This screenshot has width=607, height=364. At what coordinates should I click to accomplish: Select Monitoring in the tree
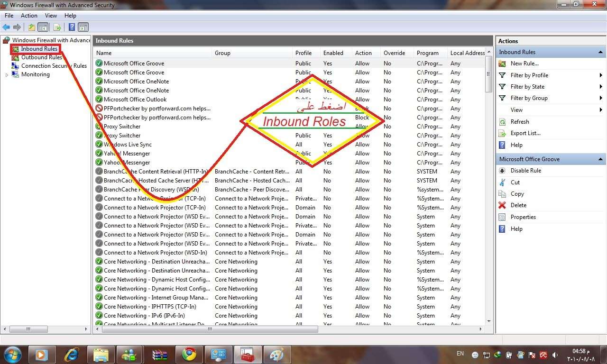(x=36, y=74)
